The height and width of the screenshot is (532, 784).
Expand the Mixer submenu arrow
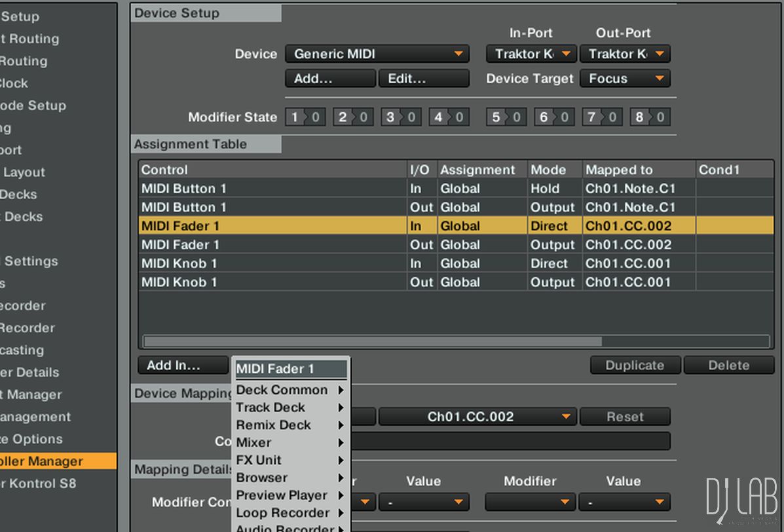(341, 443)
